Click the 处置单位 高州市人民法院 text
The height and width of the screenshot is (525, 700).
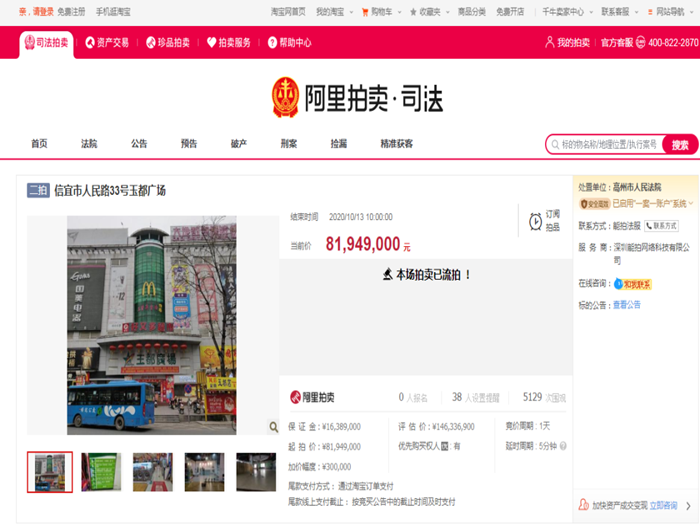click(x=620, y=187)
